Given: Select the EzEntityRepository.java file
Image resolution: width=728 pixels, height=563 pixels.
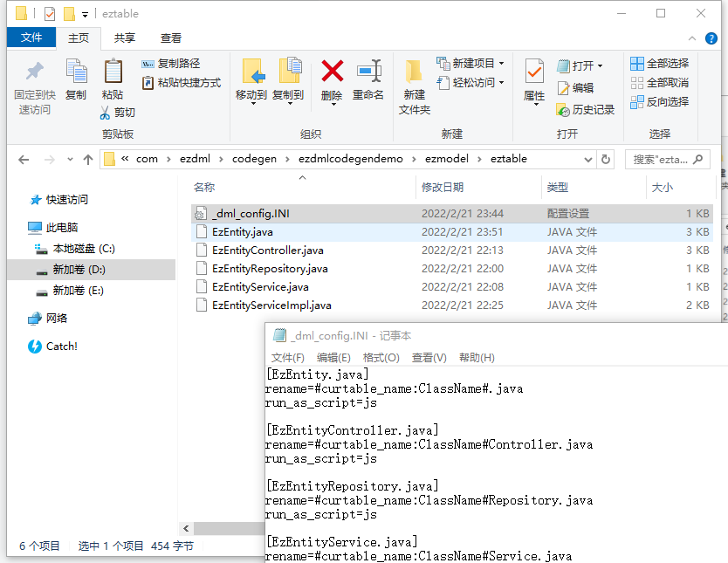Looking at the screenshot, I should [x=452, y=269].
